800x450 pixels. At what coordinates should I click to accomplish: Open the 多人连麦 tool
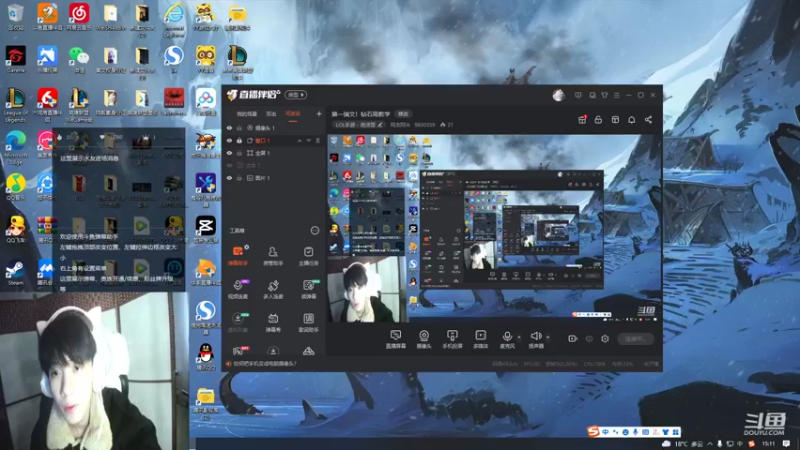click(x=273, y=289)
